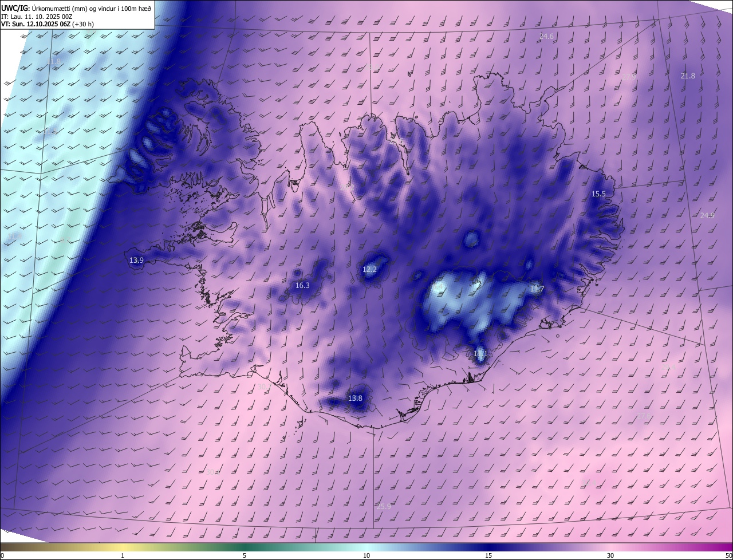Click the colorbar tick label 5
Viewport: 733px width, 560px height.
pos(245,555)
